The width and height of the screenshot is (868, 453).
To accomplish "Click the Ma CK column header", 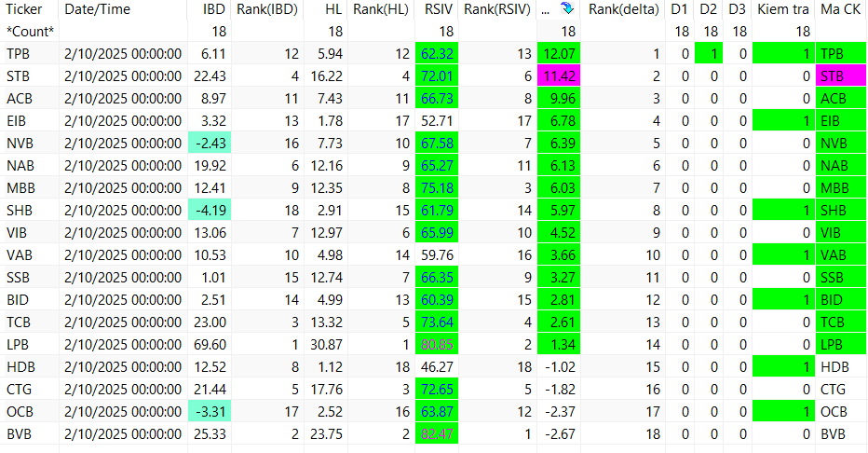I will (x=841, y=9).
